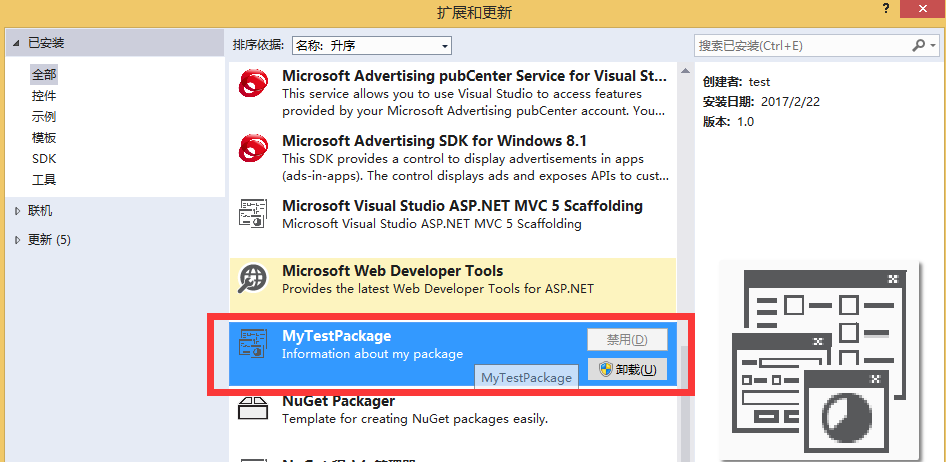Image resolution: width=946 pixels, height=462 pixels.
Task: Click the 禁用(D) button
Action: 627,340
